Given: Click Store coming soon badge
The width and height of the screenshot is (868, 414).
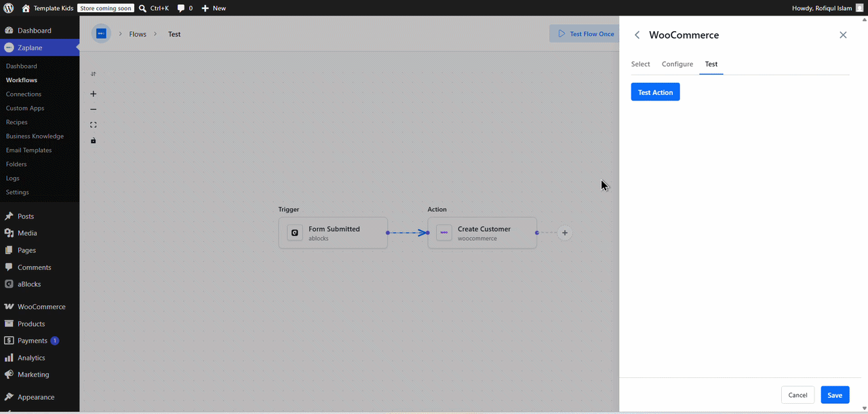Looking at the screenshot, I should point(105,8).
